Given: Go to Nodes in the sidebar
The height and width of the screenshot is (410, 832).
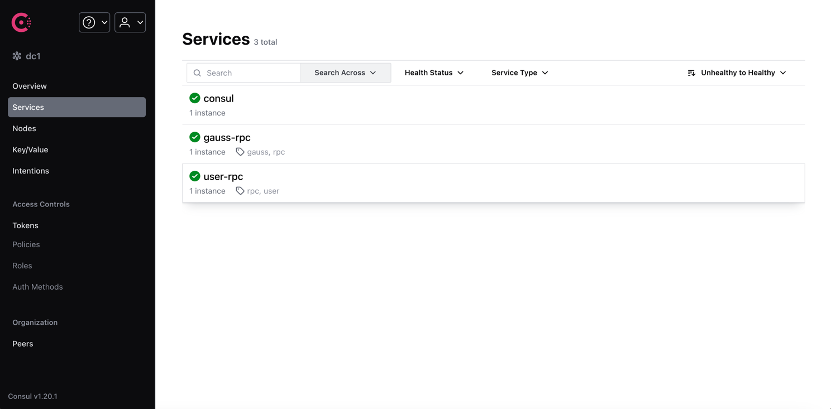Looking at the screenshot, I should point(24,128).
